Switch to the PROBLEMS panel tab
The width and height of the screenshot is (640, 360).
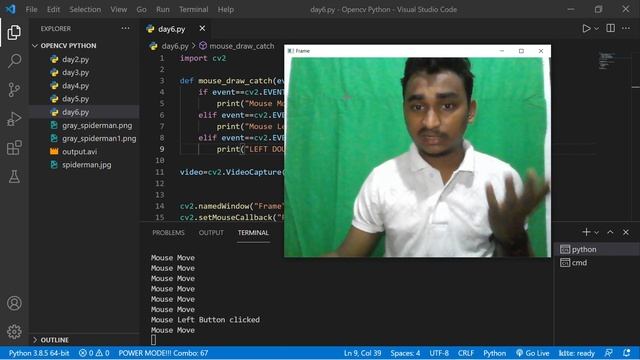pos(168,233)
